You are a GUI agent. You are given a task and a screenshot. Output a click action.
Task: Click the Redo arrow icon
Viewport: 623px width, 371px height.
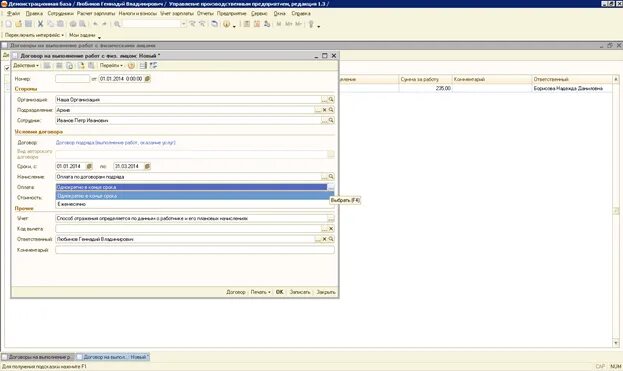click(104, 24)
